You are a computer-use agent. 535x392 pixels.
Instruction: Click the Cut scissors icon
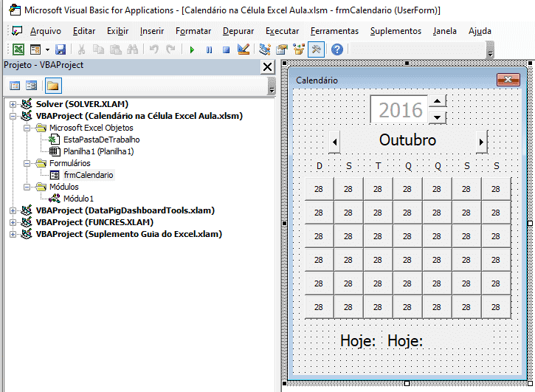[x=81, y=50]
